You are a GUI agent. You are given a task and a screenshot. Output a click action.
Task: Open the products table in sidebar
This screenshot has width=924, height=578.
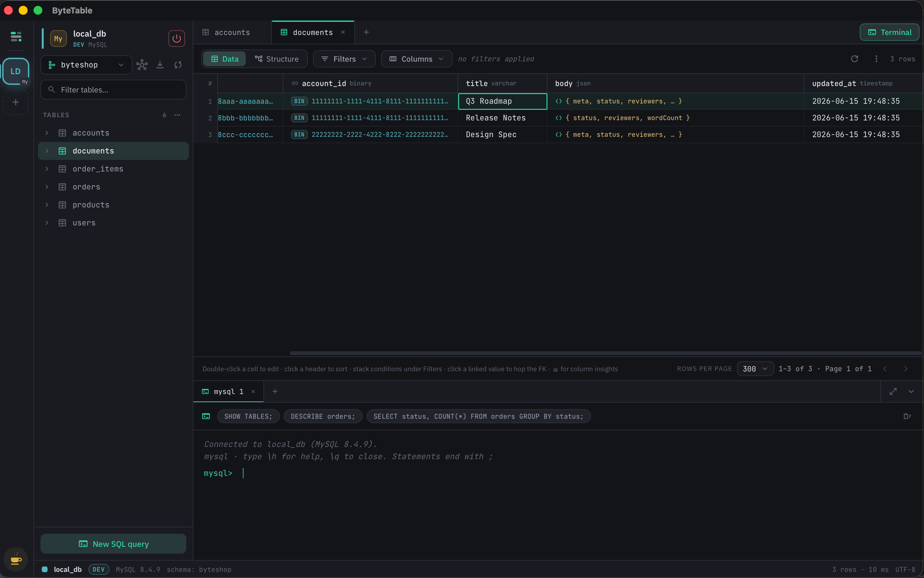click(113, 205)
